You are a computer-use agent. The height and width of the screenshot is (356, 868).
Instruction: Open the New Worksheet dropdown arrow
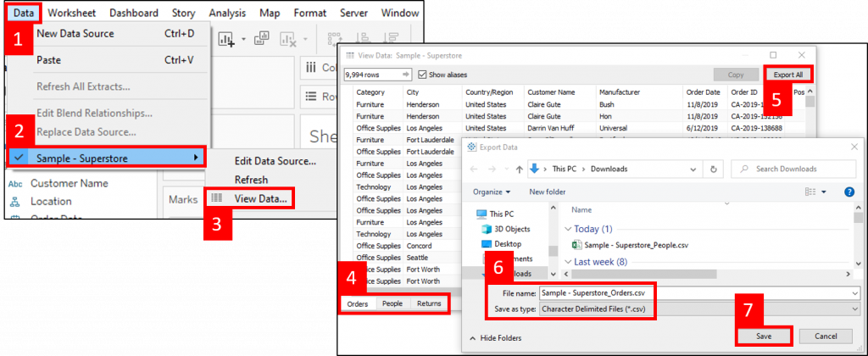(243, 39)
